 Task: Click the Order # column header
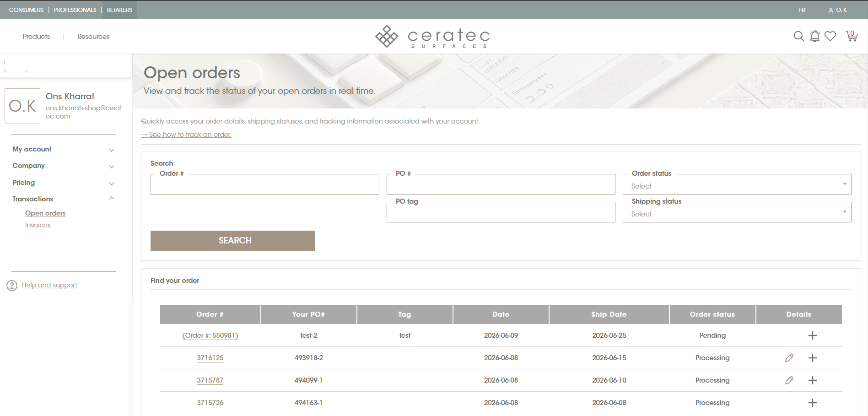210,314
